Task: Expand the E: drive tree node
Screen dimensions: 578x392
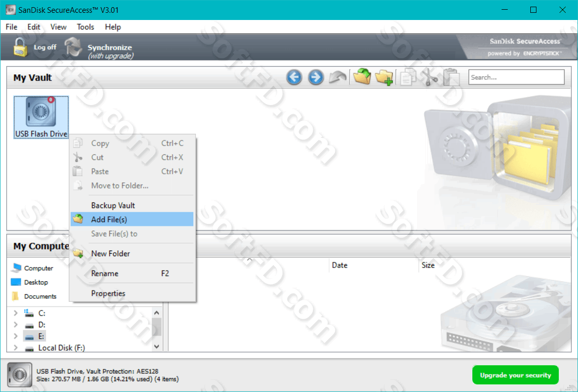Action: pos(15,336)
